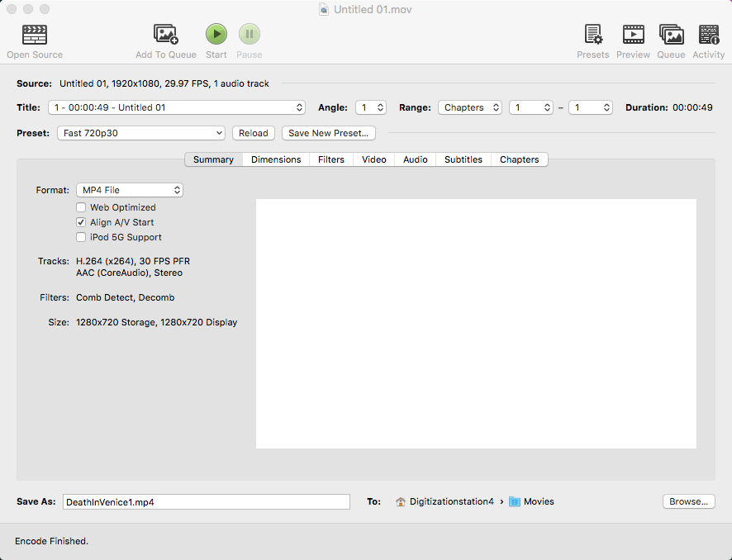Expand the Preset Fast 720p30 dropdown
This screenshot has width=732, height=560.
[141, 133]
